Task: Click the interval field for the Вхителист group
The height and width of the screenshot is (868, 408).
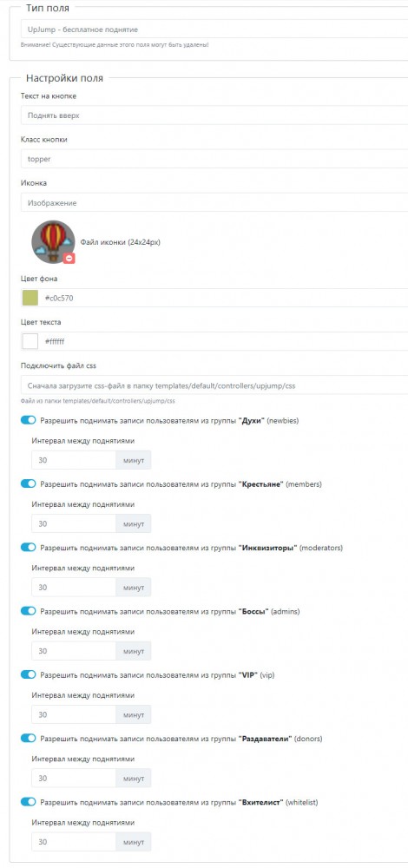Action: pyautogui.click(x=74, y=842)
